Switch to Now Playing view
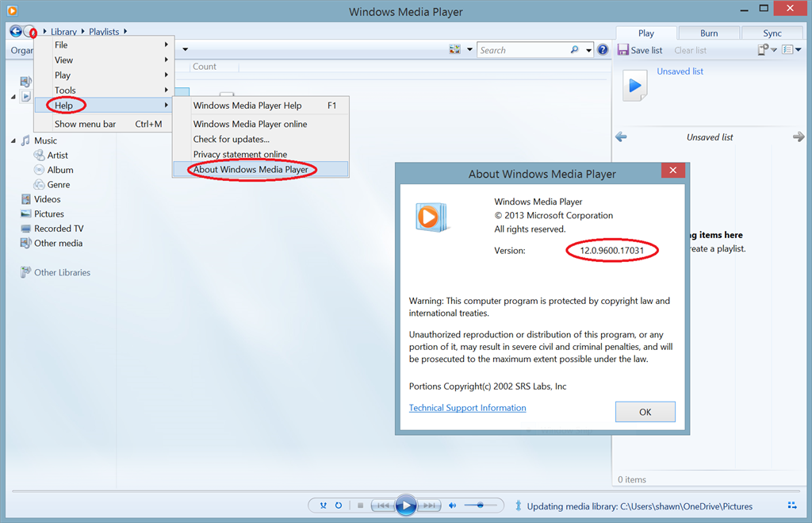 click(x=792, y=506)
